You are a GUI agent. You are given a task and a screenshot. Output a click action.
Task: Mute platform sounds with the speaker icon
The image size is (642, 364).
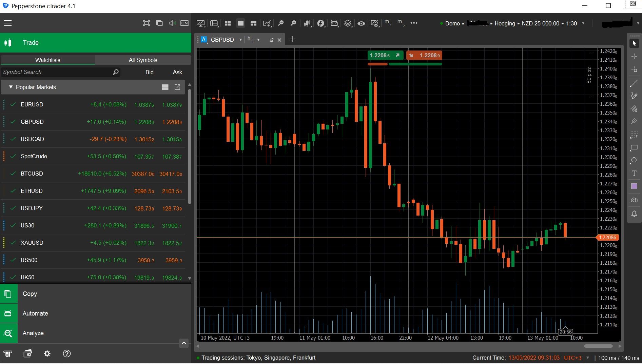172,23
